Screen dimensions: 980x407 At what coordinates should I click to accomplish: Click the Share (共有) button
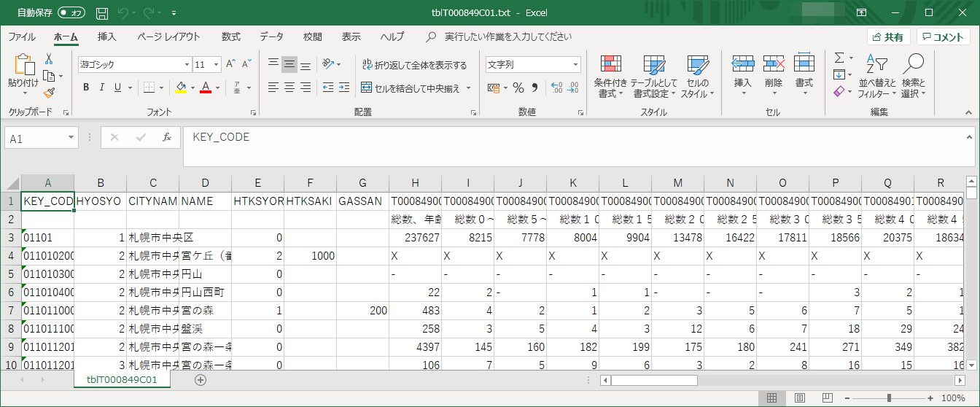coord(888,36)
